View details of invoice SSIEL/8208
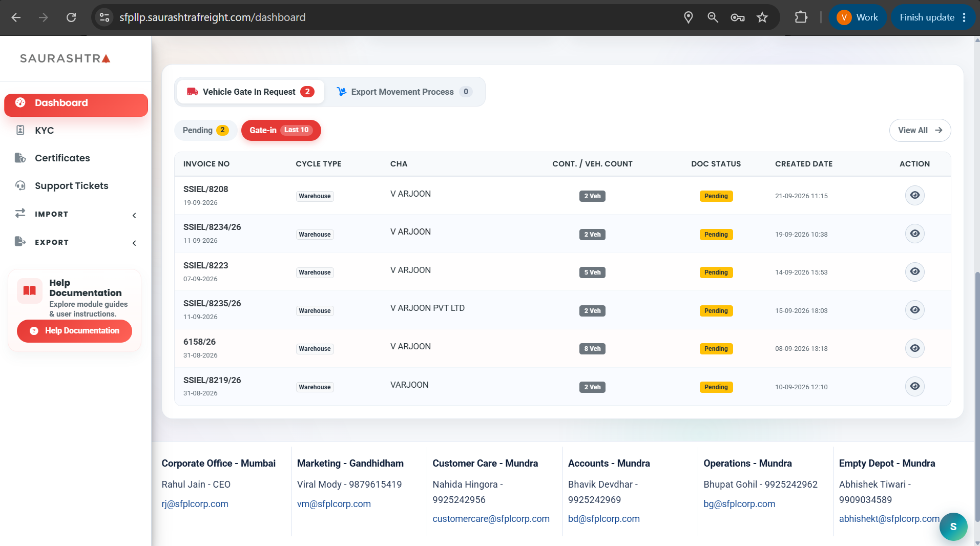This screenshot has height=546, width=980. click(x=914, y=195)
